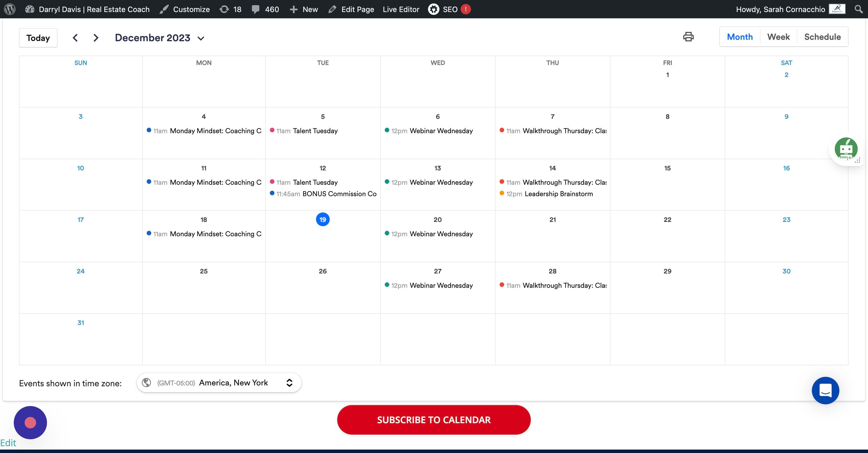Open the admin bar search magnifier
Screen dimensions: 868x453
tap(859, 9)
